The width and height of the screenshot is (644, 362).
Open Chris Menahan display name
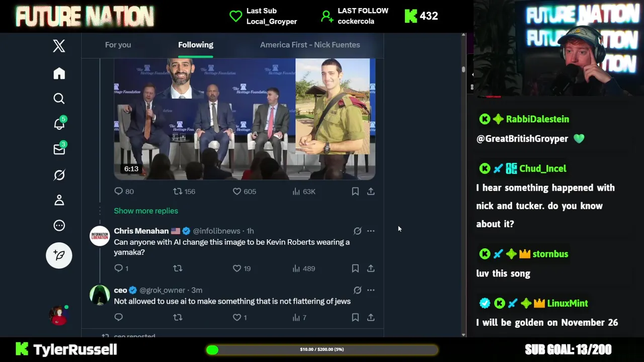(x=141, y=231)
